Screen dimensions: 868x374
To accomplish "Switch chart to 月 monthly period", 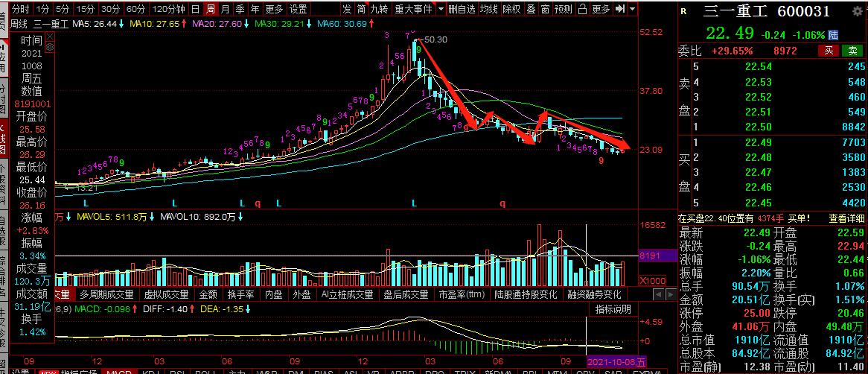I will tap(225, 10).
